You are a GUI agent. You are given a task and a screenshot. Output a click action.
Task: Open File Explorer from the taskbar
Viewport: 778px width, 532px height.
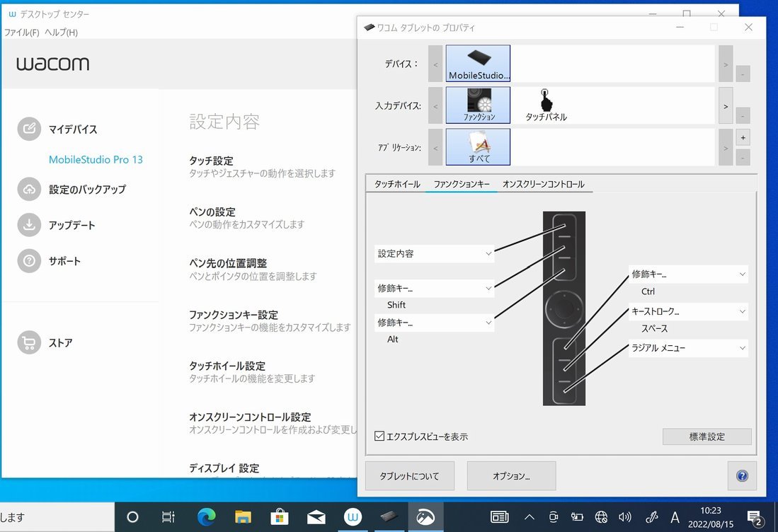tap(243, 517)
